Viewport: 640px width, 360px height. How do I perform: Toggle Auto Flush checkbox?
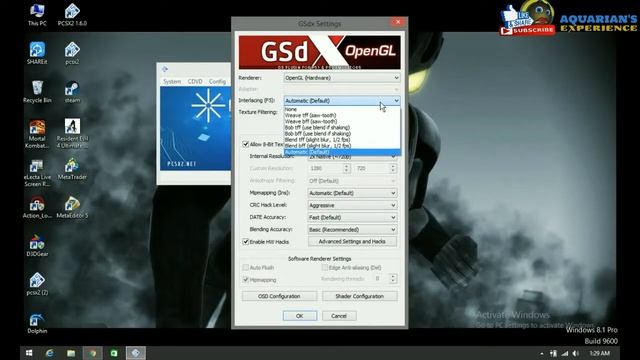[x=246, y=267]
